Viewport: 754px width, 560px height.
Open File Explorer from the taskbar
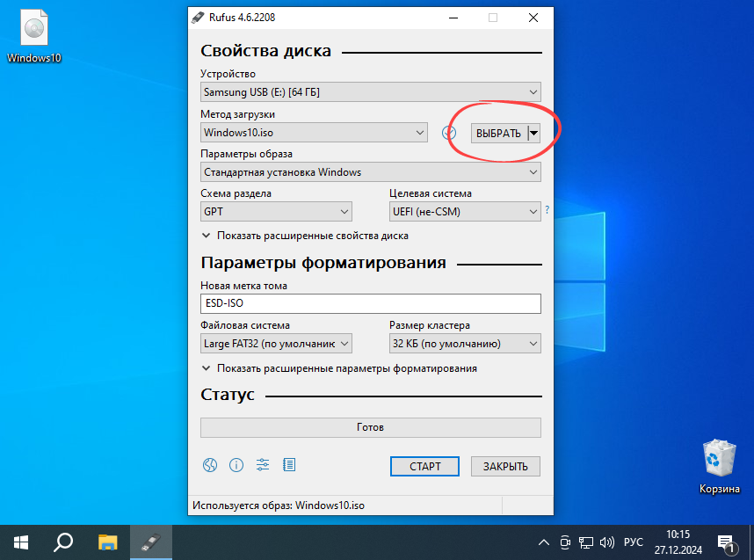click(107, 542)
